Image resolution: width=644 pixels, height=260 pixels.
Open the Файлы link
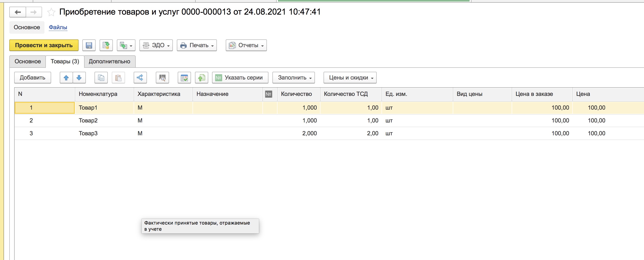[58, 27]
